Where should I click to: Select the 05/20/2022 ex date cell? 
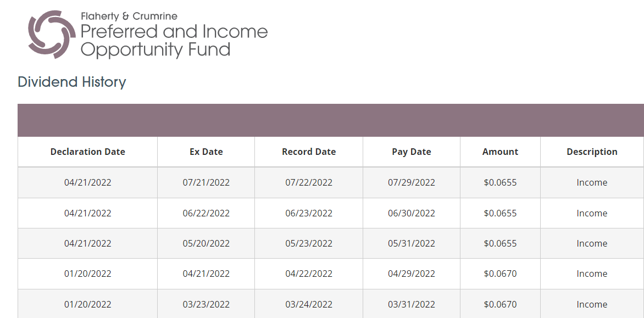[x=206, y=244]
